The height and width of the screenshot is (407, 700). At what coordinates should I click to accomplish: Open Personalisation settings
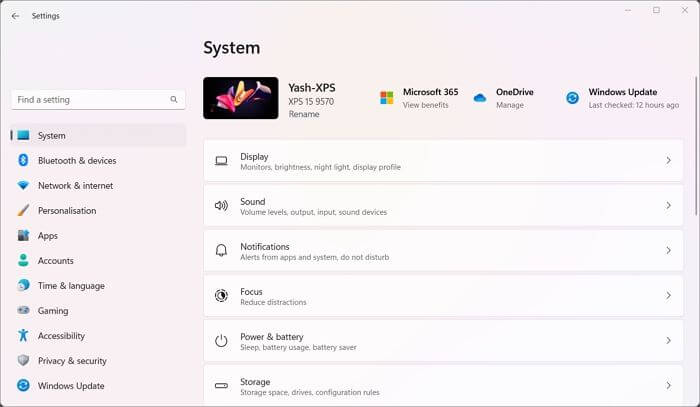98,210
